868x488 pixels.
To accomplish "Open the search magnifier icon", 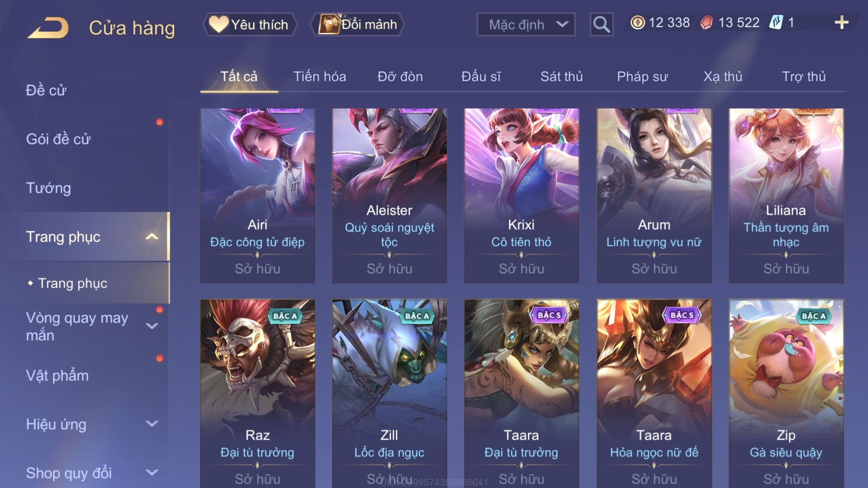I will click(601, 24).
